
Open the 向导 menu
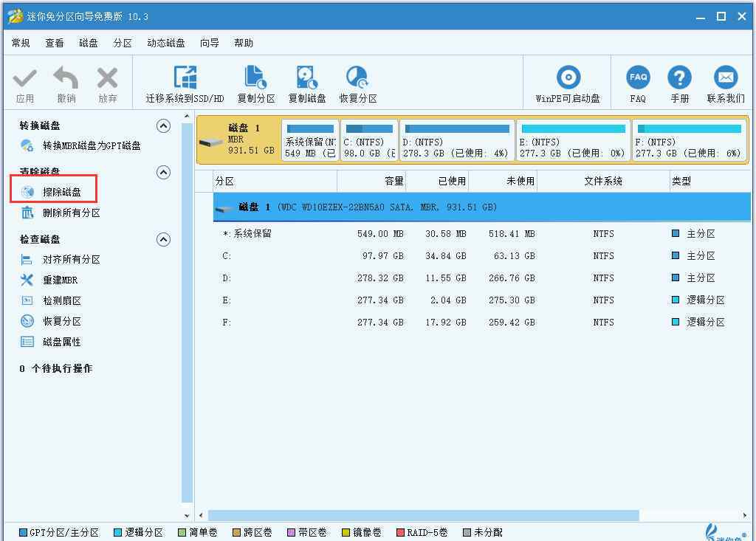(209, 43)
